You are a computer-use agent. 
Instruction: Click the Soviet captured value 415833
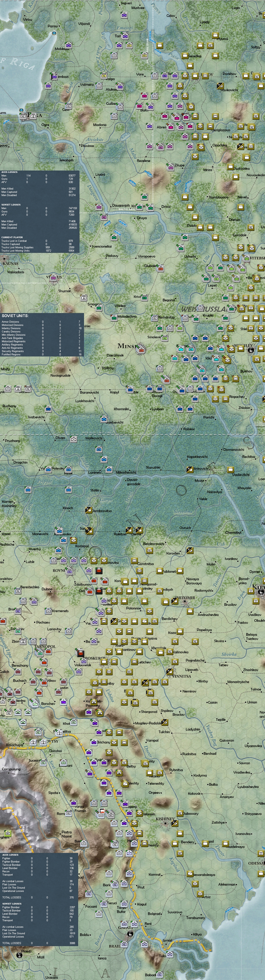click(72, 224)
